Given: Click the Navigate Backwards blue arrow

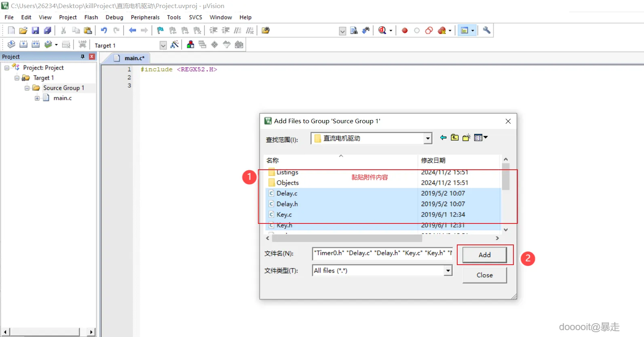Looking at the screenshot, I should 132,30.
